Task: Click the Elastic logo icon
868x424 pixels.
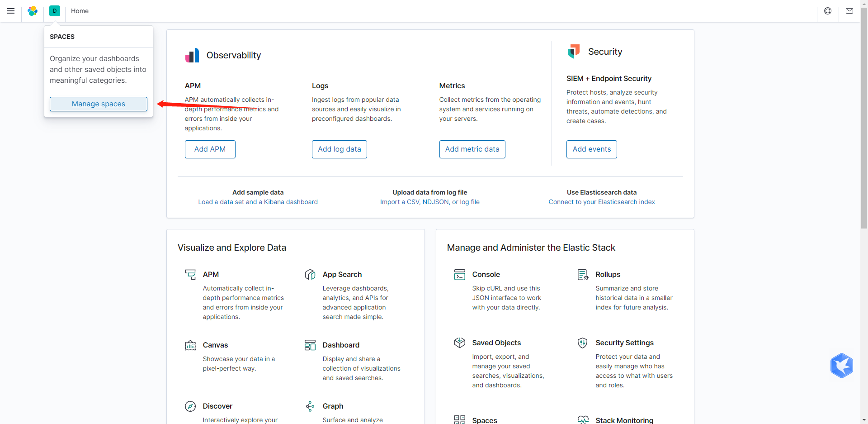Action: [33, 11]
